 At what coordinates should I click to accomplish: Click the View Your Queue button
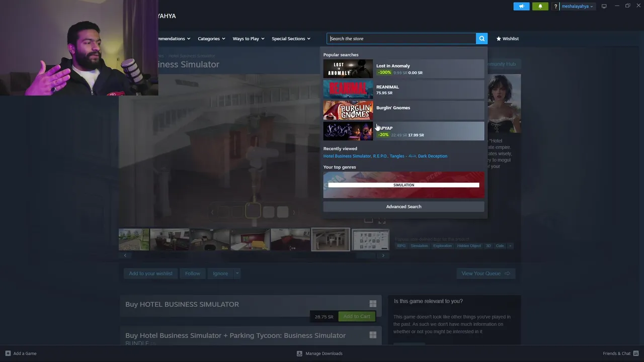coord(486,274)
